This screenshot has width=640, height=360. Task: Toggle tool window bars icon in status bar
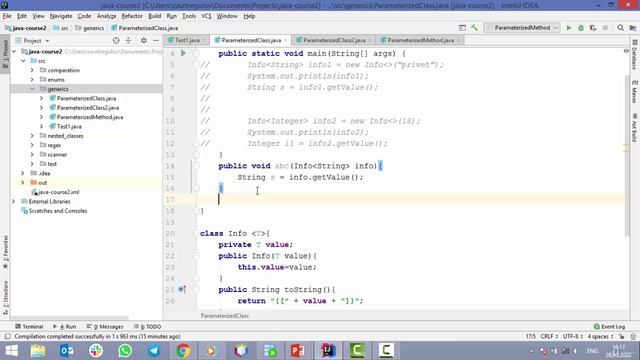click(x=7, y=337)
